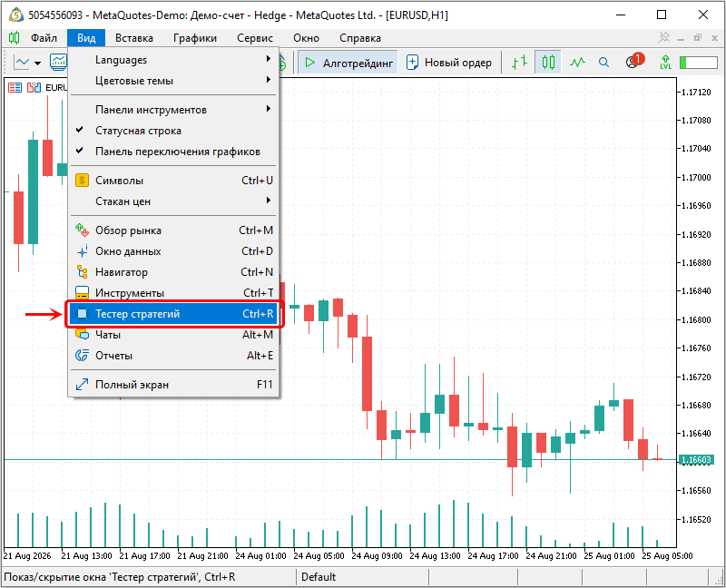Toggle Статусная строка checkmark

pyautogui.click(x=80, y=130)
